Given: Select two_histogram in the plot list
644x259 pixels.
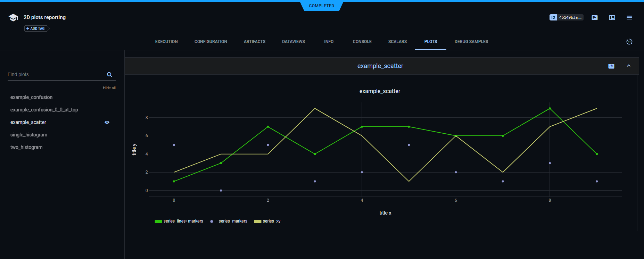Looking at the screenshot, I should (26, 147).
